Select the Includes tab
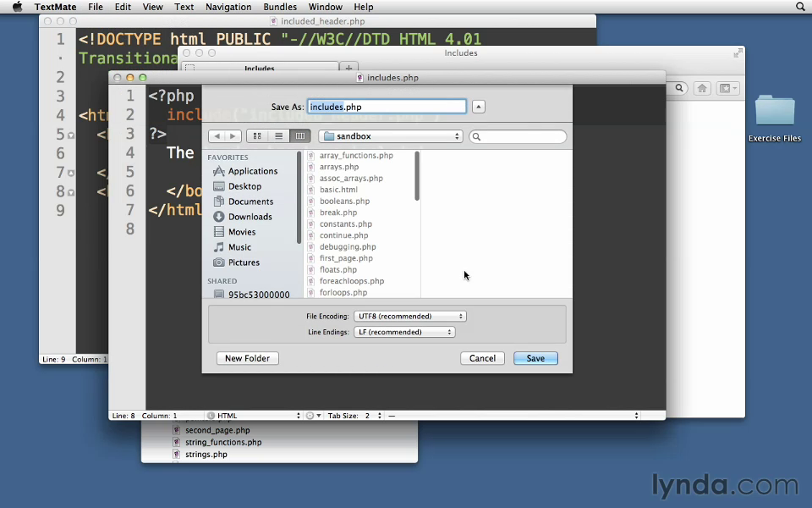 tap(260, 68)
